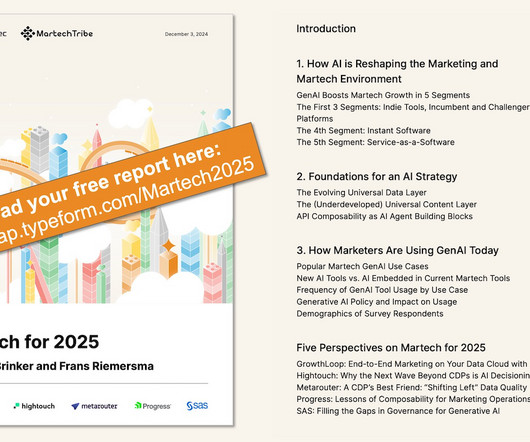Click heading '3. How Marketers Are Using GenAI Today'
Screen dimensions: 530x442
click(398, 250)
